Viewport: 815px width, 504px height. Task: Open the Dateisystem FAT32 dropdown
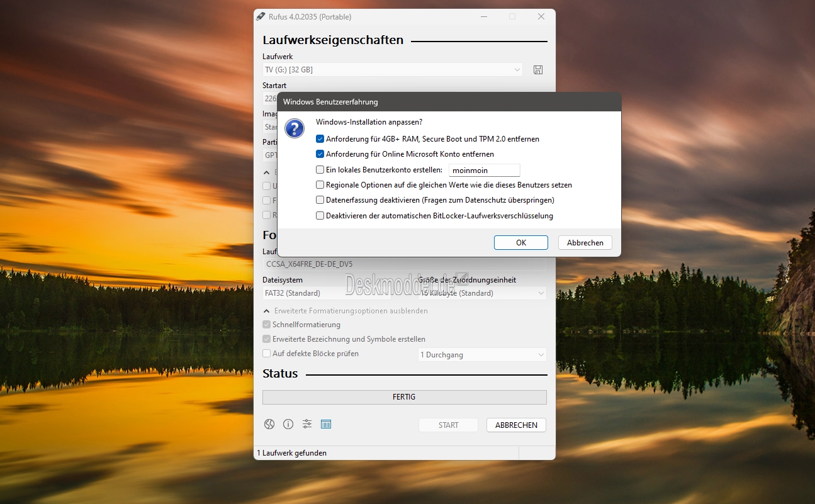click(326, 293)
